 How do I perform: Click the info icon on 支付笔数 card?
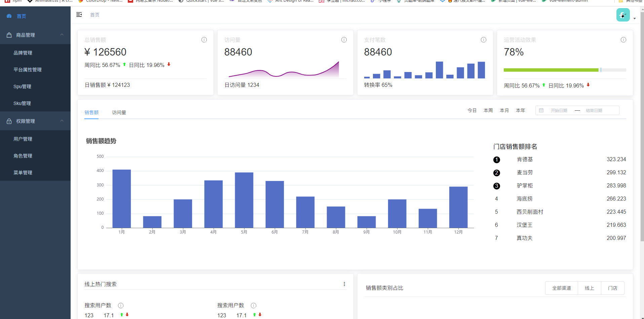[484, 40]
